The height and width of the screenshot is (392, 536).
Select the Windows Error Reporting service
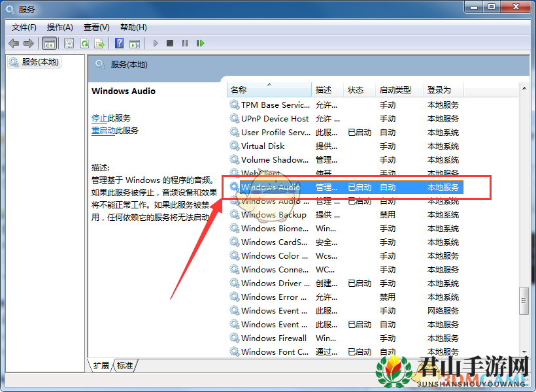pos(345,297)
